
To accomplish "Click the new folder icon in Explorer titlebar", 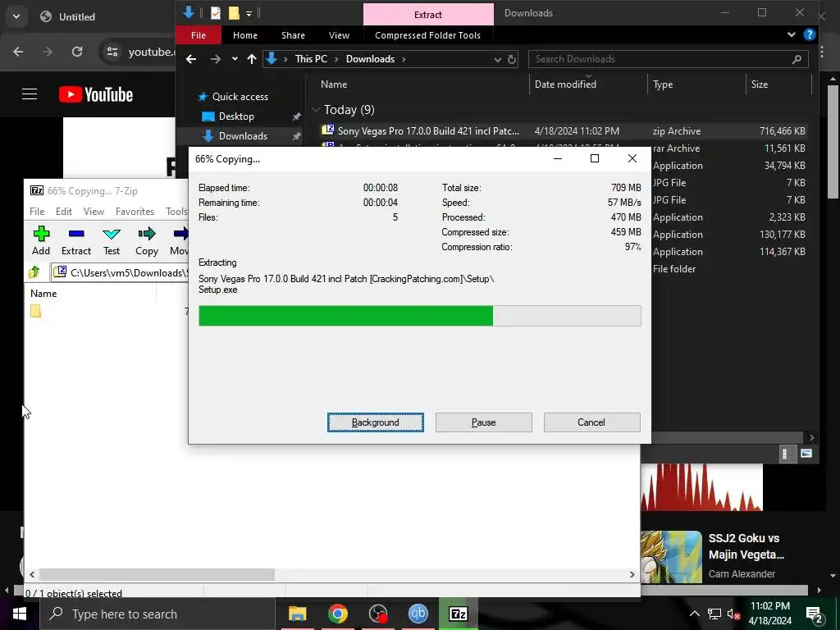I will tap(234, 13).
